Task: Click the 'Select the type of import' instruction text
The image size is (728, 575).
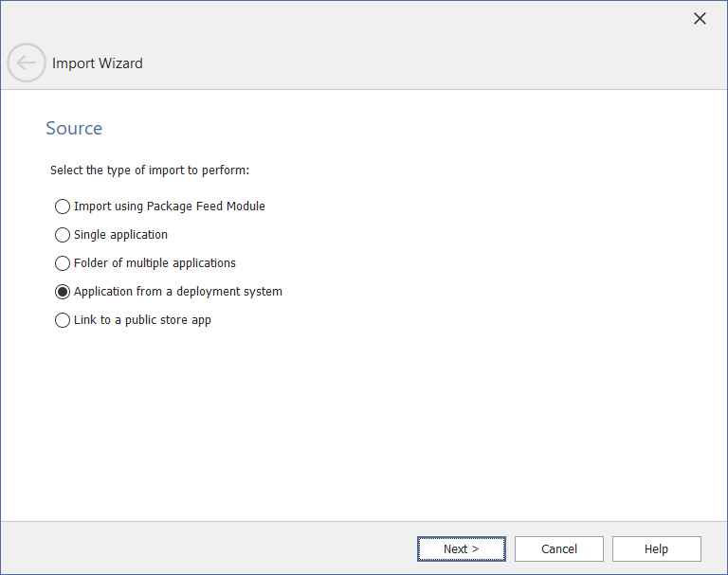Action: tap(149, 171)
